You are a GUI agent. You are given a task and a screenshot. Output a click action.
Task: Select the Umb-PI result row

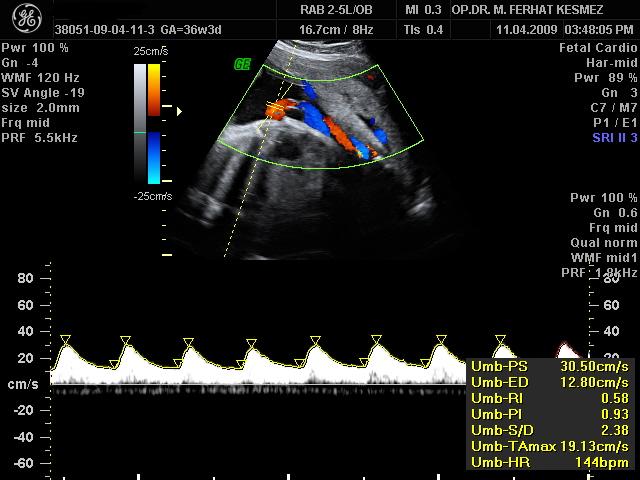pos(549,414)
